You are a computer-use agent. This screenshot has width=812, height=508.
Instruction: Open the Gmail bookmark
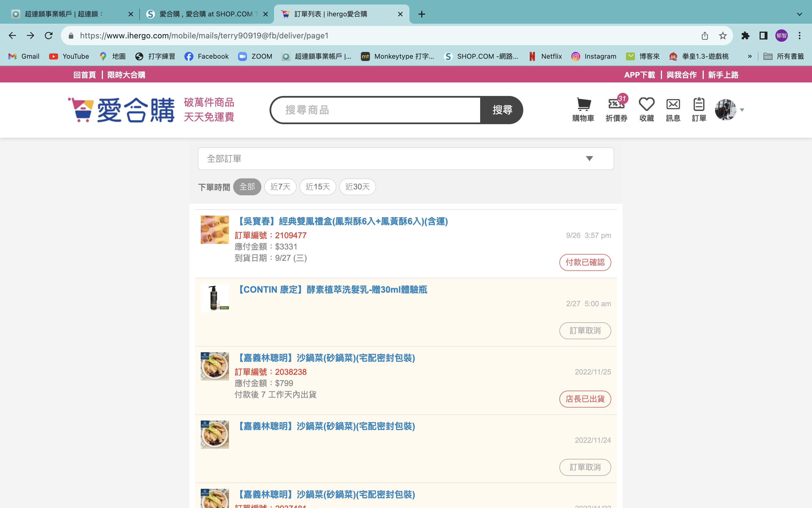tap(24, 56)
